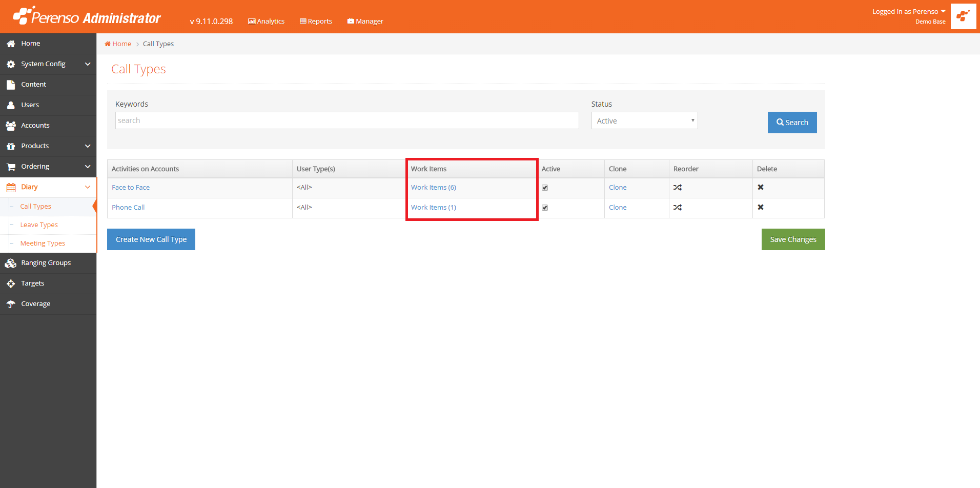
Task: Click the Create New Call Type button
Action: click(x=151, y=239)
